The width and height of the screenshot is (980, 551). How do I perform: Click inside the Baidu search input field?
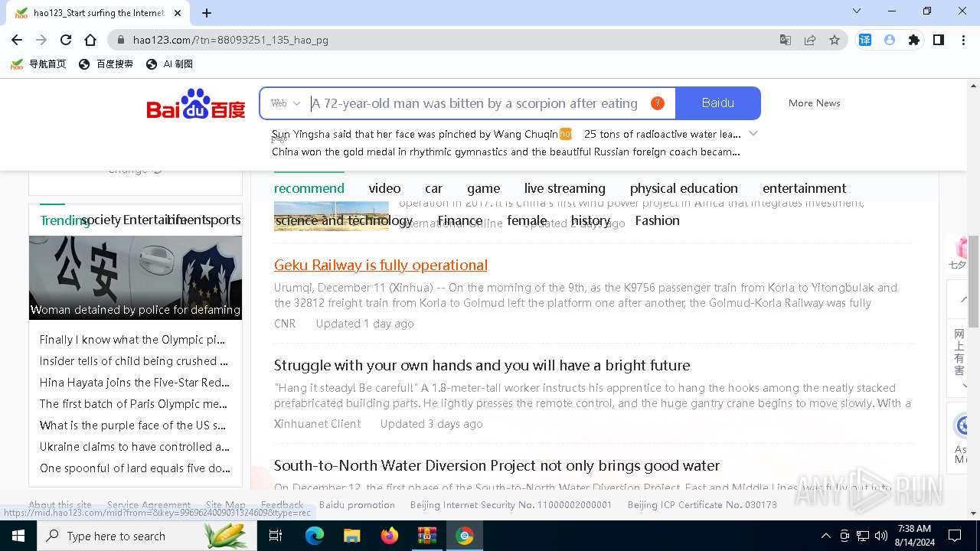(x=475, y=103)
